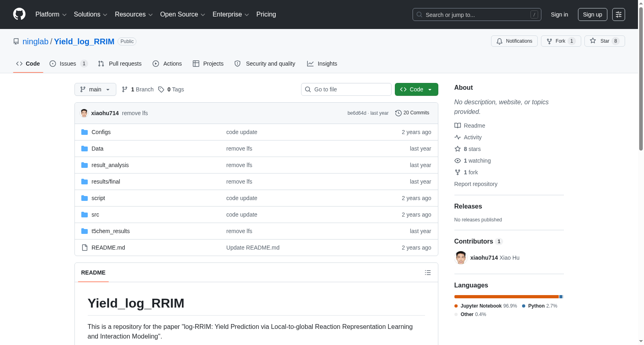Viewport: 644px width, 345px height.
Task: Click the Readme book icon
Action: click(458, 126)
